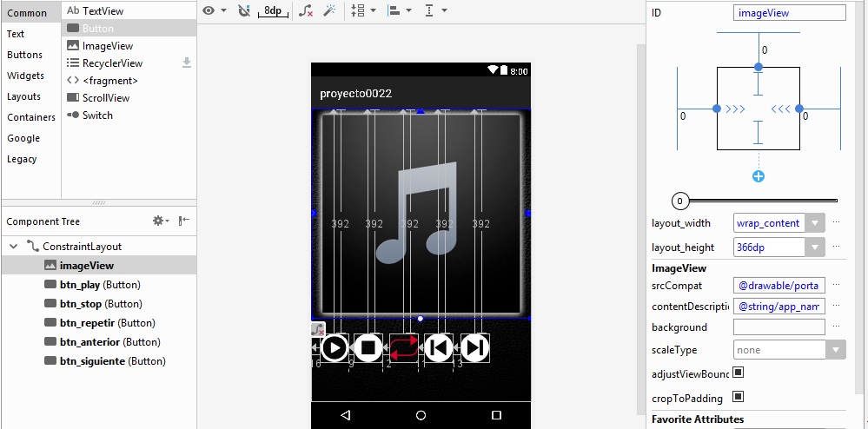Click the Infer Constraints magic wand

click(x=329, y=11)
